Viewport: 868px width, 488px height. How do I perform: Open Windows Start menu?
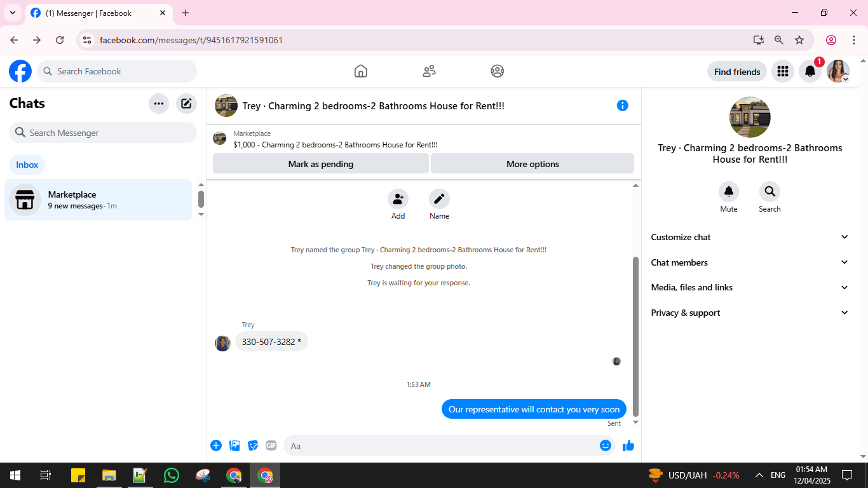15,475
